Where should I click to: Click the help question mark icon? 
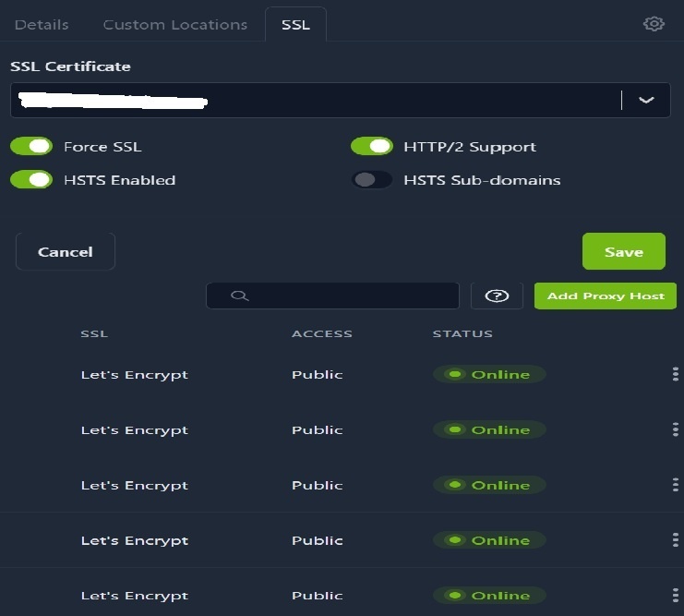(497, 296)
